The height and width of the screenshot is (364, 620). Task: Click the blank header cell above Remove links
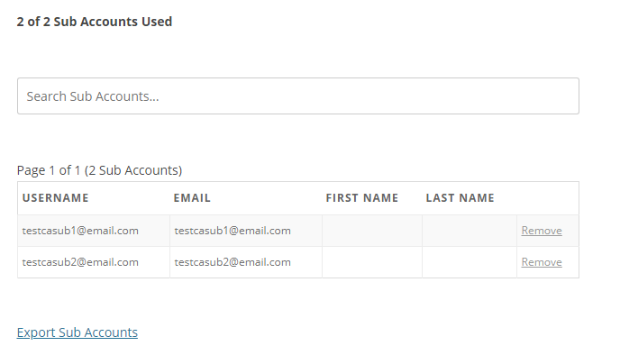[x=548, y=198]
